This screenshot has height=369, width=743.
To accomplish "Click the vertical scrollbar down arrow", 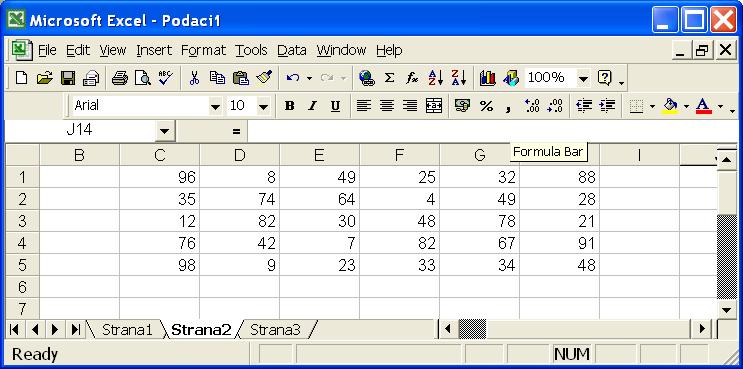I will point(726,310).
